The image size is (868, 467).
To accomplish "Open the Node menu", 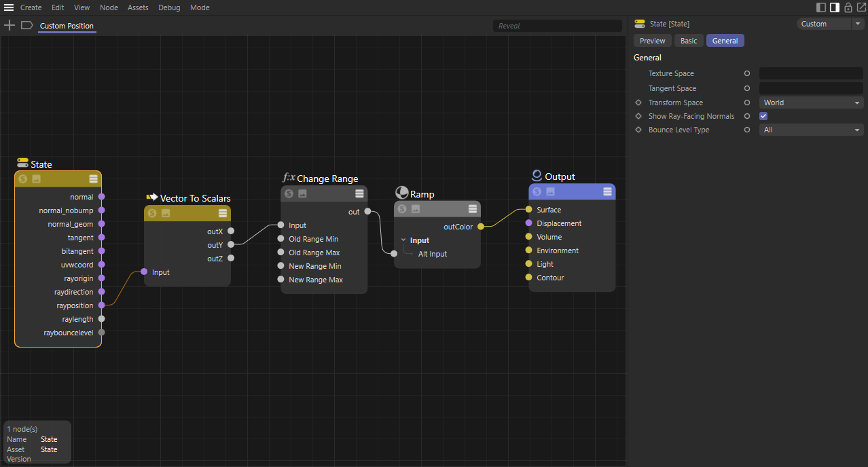I will [109, 7].
